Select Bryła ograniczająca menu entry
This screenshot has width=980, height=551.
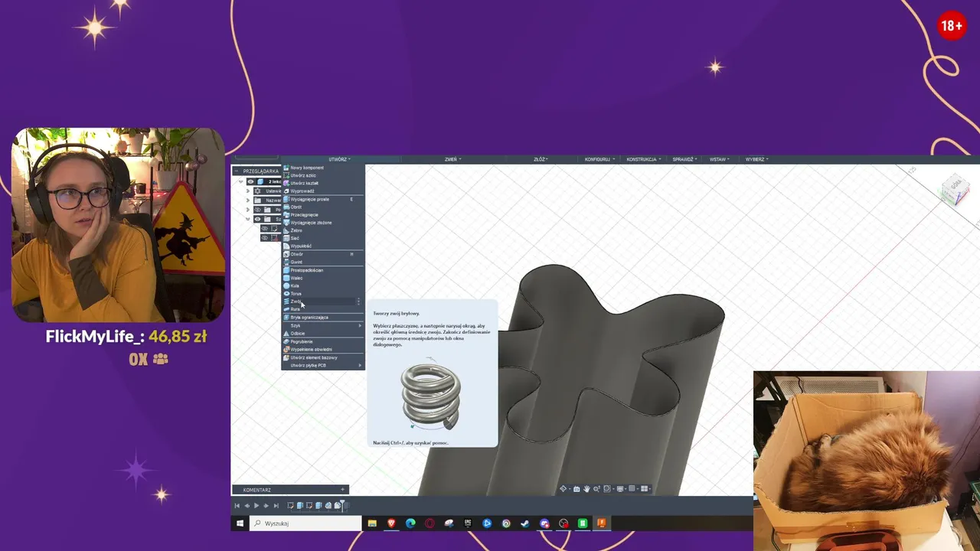323,317
